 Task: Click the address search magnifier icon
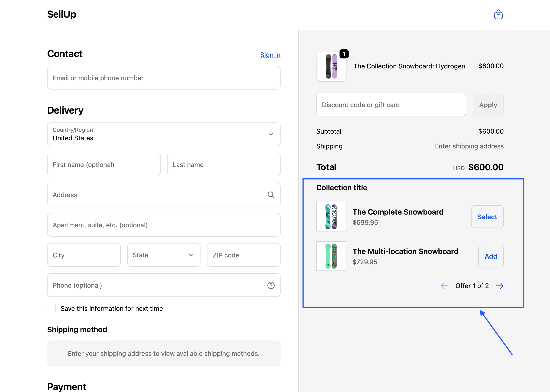point(271,195)
